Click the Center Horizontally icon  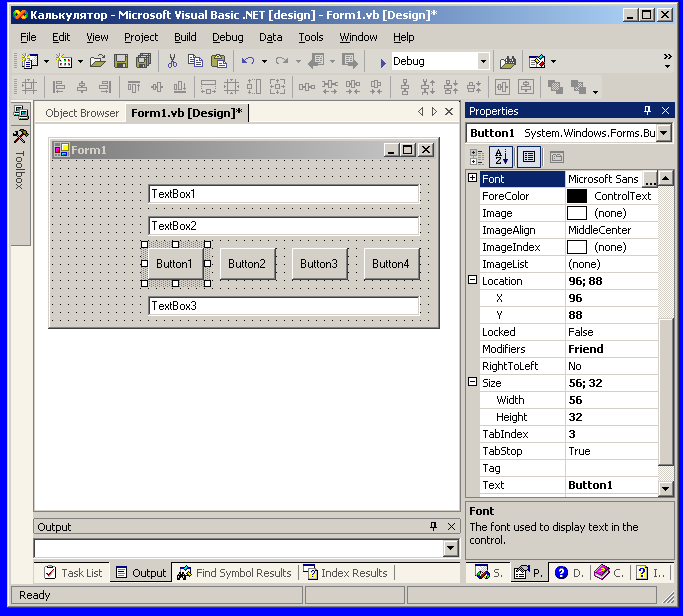[502, 87]
